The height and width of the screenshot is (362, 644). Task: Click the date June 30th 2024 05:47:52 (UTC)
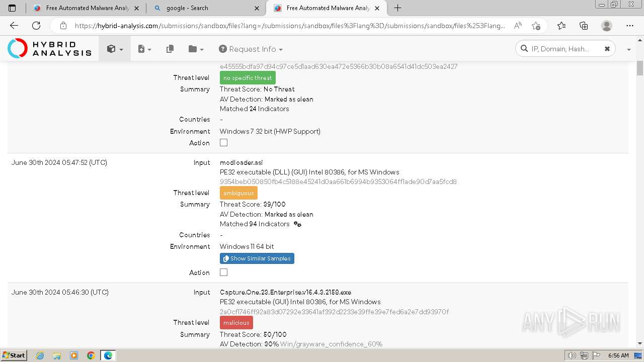pos(59,162)
